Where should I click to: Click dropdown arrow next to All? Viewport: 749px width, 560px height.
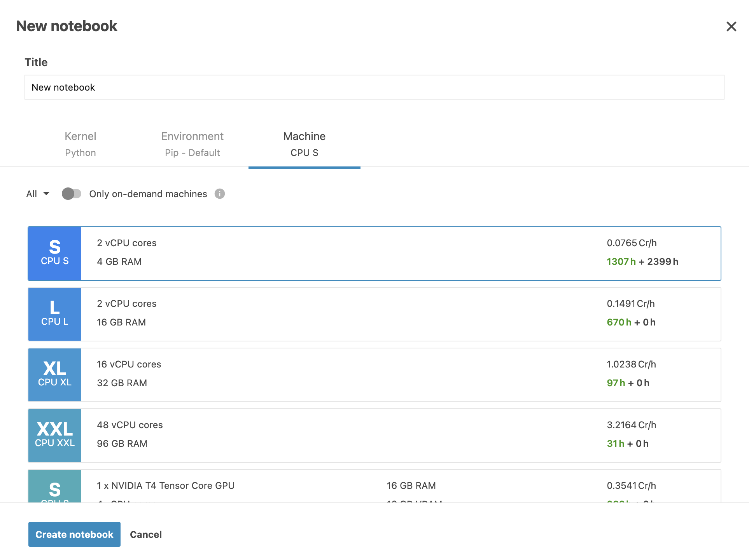pyautogui.click(x=46, y=194)
